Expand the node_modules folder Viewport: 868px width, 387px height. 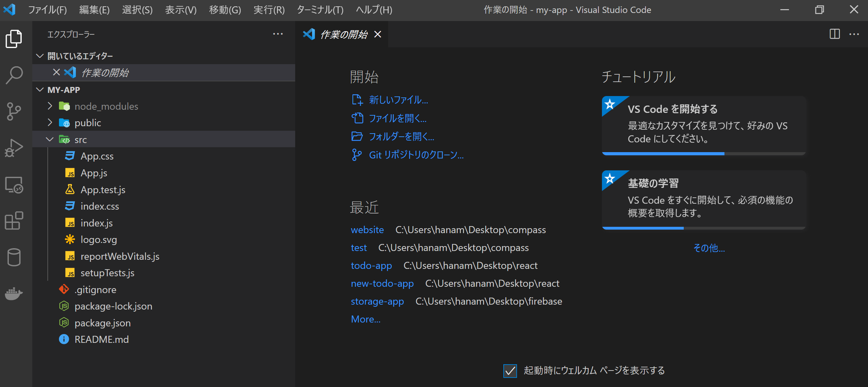pyautogui.click(x=50, y=106)
